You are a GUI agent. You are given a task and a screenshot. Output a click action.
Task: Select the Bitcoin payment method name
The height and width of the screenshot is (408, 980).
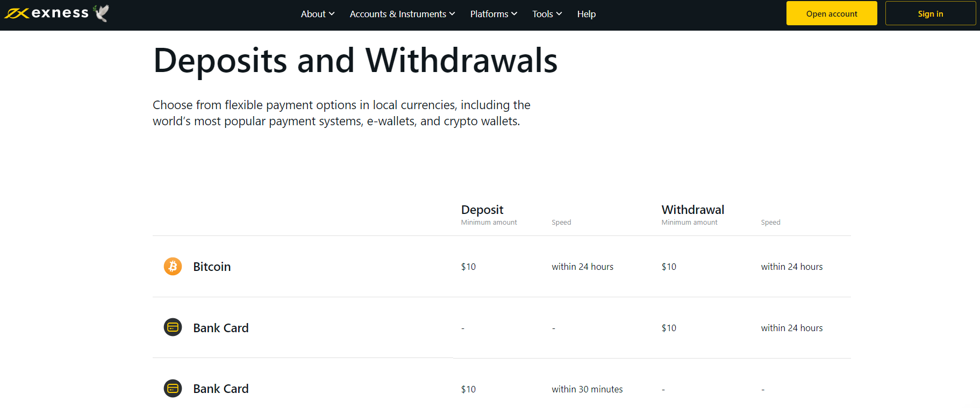212,267
